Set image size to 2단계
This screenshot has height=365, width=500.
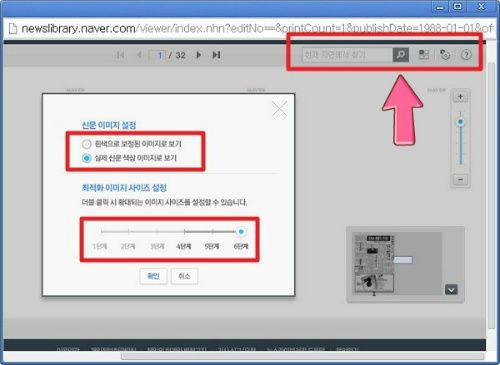click(x=128, y=246)
